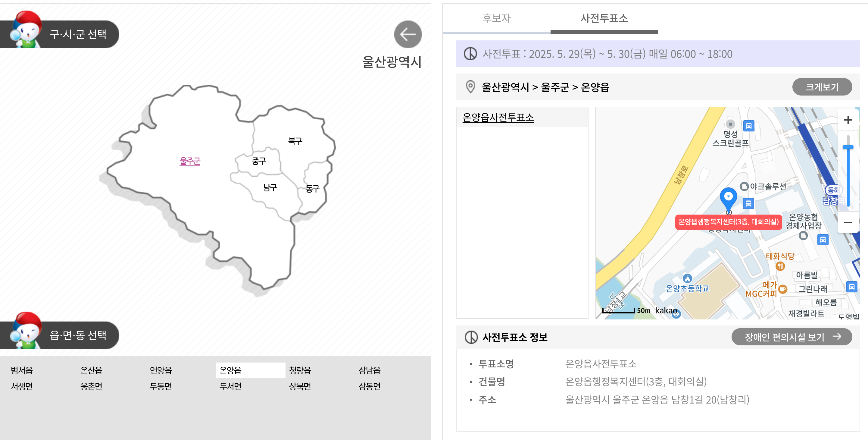Click the map zoom slider handle
868x440 pixels.
point(848,147)
